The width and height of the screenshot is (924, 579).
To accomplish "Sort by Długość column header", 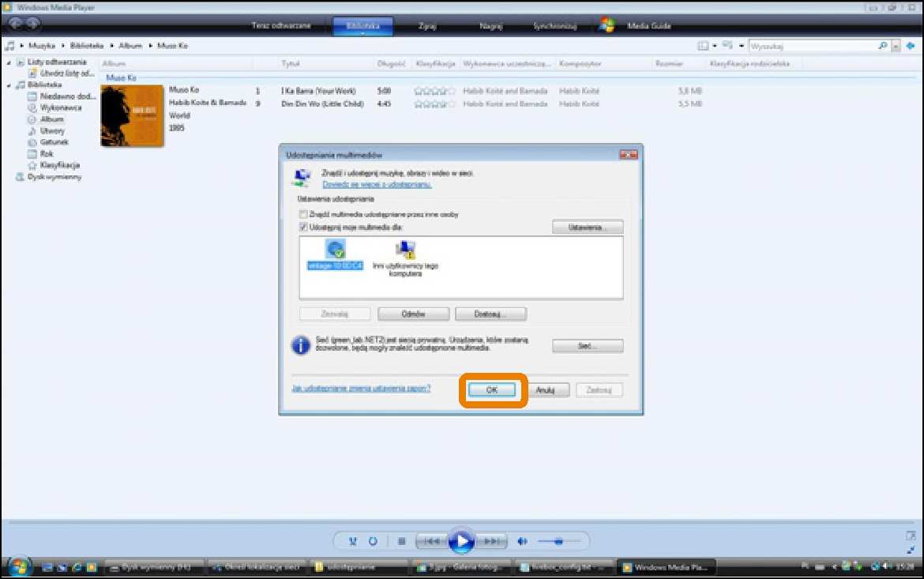I will [391, 64].
